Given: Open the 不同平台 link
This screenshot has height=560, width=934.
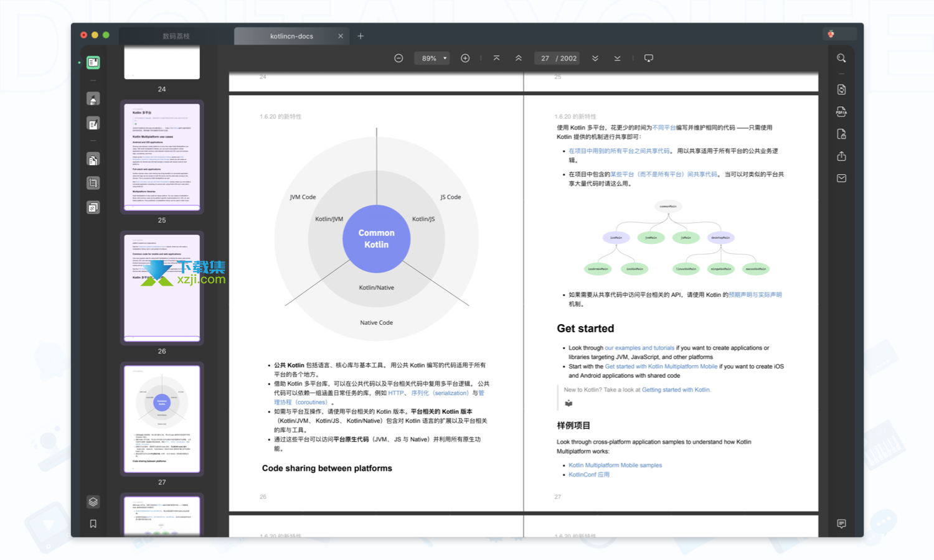Looking at the screenshot, I should pyautogui.click(x=664, y=128).
